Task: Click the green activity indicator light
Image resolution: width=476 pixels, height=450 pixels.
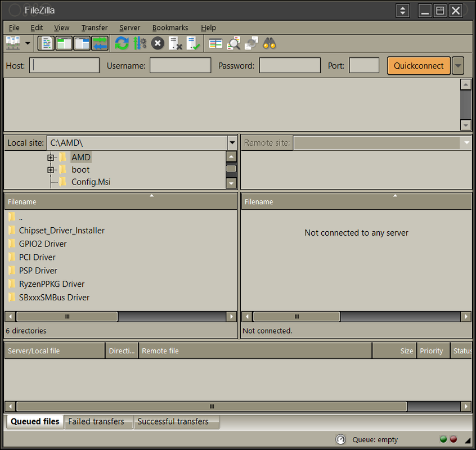Action: pos(443,439)
